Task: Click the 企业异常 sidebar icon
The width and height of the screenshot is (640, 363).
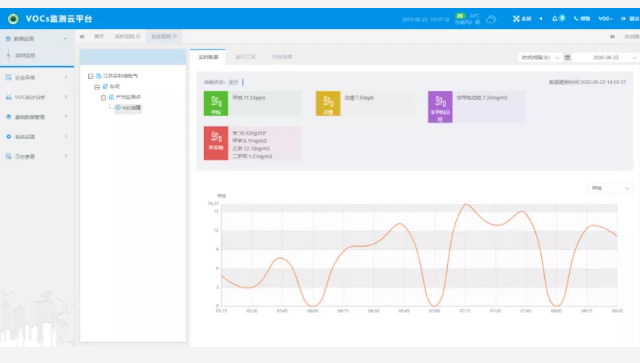Action: tap(8, 77)
